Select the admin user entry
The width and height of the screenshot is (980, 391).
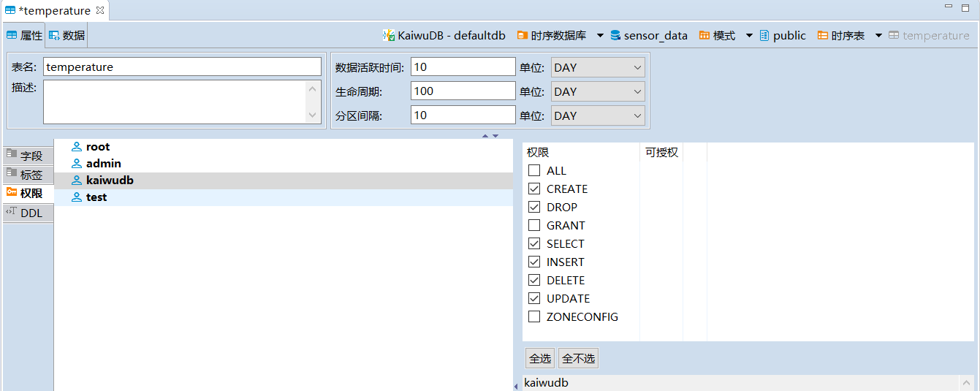[103, 164]
